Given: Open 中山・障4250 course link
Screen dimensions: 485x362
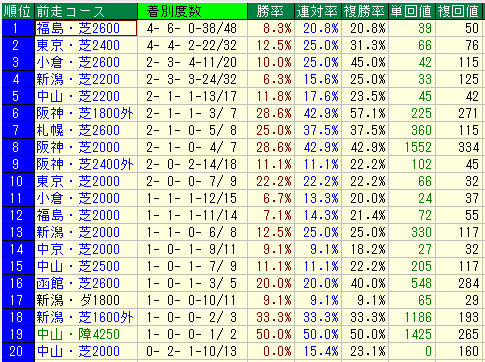Looking at the screenshot, I should (78, 334).
